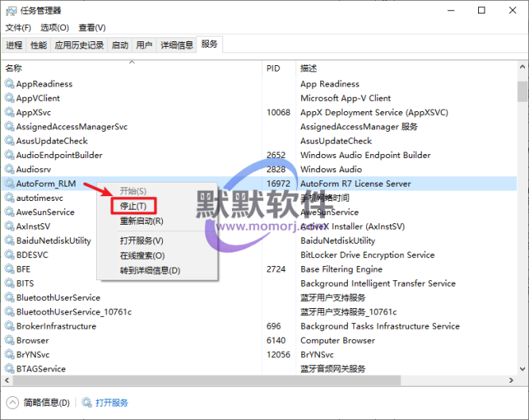Click 转到详细信息(D) context menu entry
Screen dimensions: 529x420
click(x=150, y=271)
